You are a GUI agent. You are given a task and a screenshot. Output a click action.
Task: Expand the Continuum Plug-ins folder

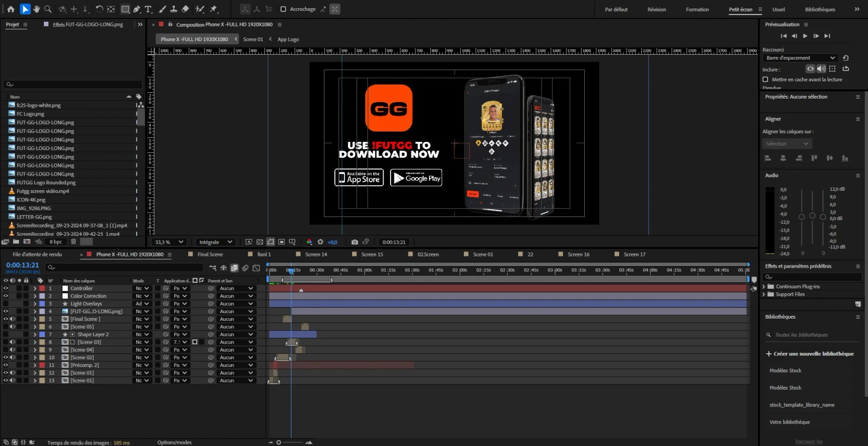click(764, 287)
